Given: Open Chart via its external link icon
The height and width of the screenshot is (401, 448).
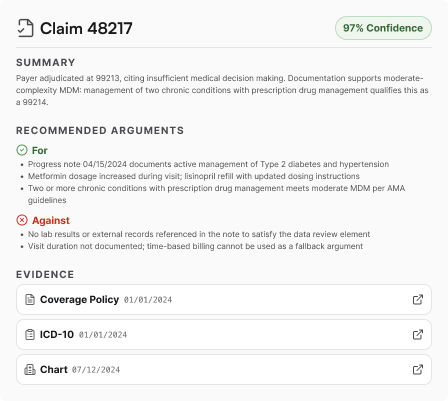Looking at the screenshot, I should pos(418,369).
